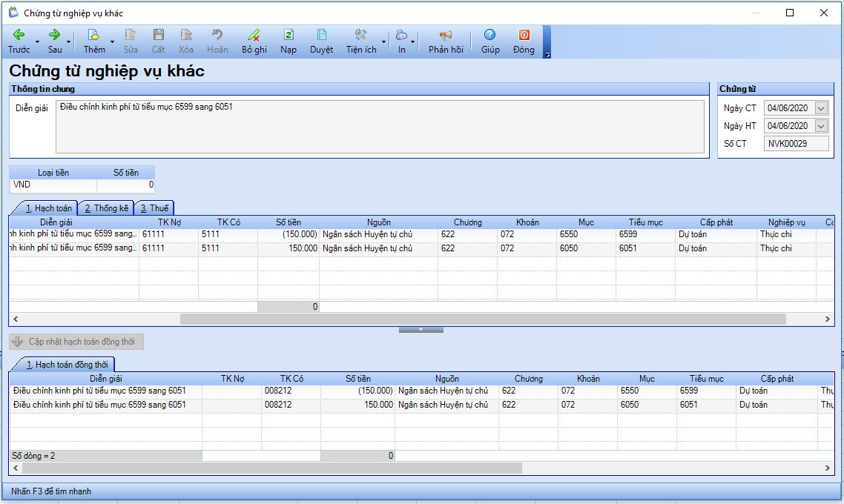Click the lower grid horizontal scrollbar thumb
The height and width of the screenshot is (504, 844).
pos(272,468)
